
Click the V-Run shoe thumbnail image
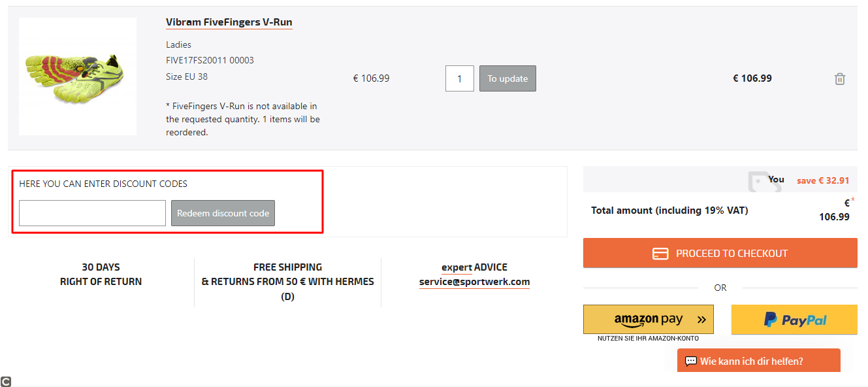tap(78, 76)
